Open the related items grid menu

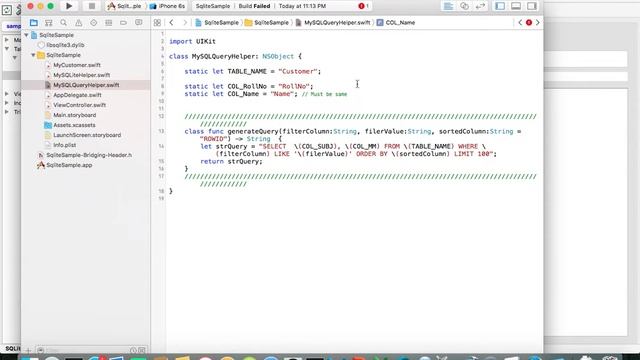click(x=157, y=23)
